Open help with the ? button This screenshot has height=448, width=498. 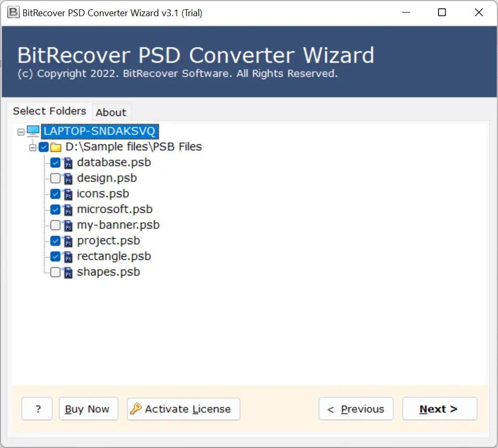(37, 409)
